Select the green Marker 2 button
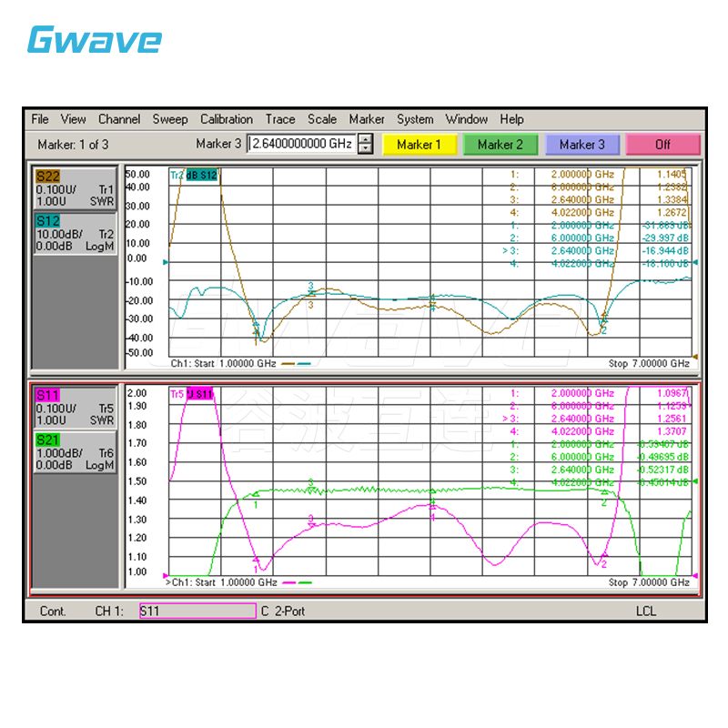This screenshot has height=728, width=728. (500, 145)
